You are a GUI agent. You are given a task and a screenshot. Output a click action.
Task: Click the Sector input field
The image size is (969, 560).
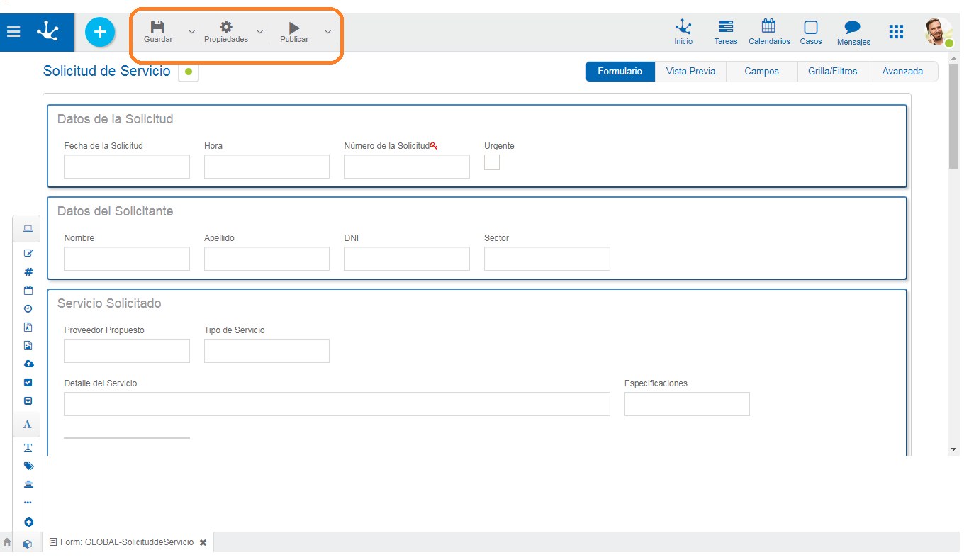coord(547,259)
